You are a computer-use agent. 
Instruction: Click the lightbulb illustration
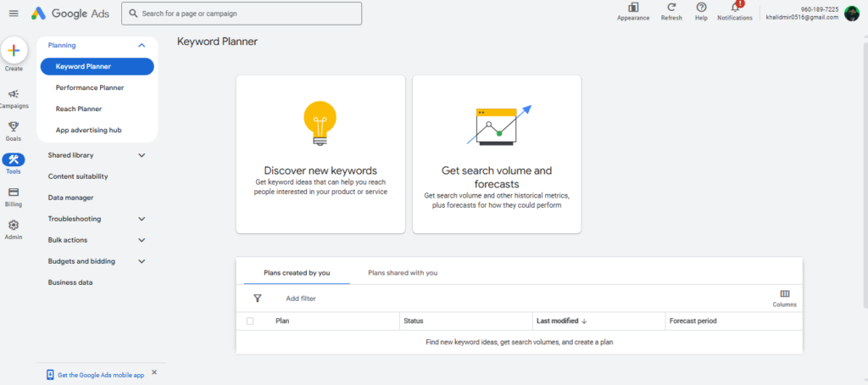(x=320, y=124)
